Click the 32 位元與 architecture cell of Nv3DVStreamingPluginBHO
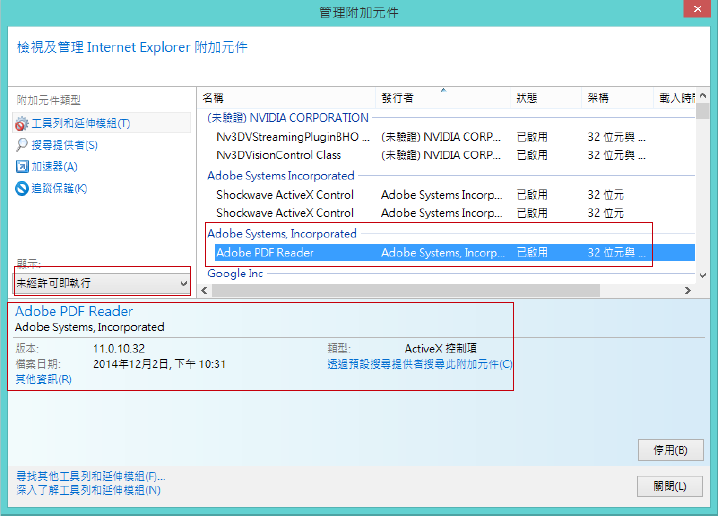Viewport: 719px width, 518px height. (616, 137)
